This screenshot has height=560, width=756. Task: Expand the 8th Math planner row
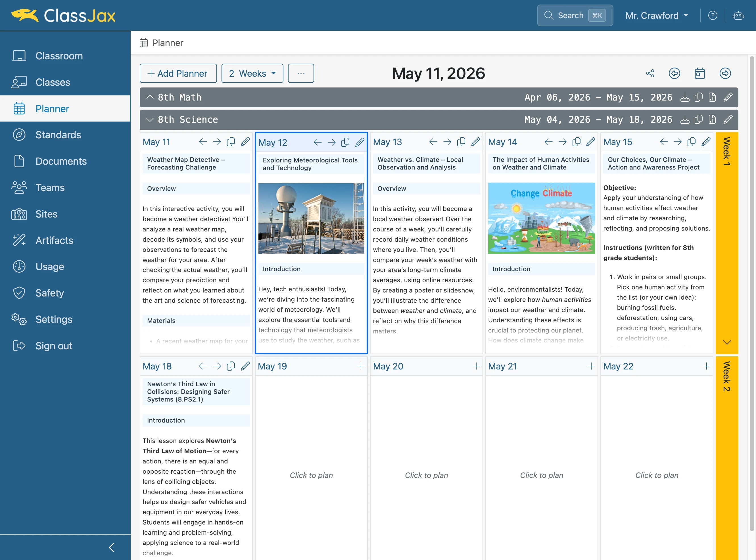[149, 97]
